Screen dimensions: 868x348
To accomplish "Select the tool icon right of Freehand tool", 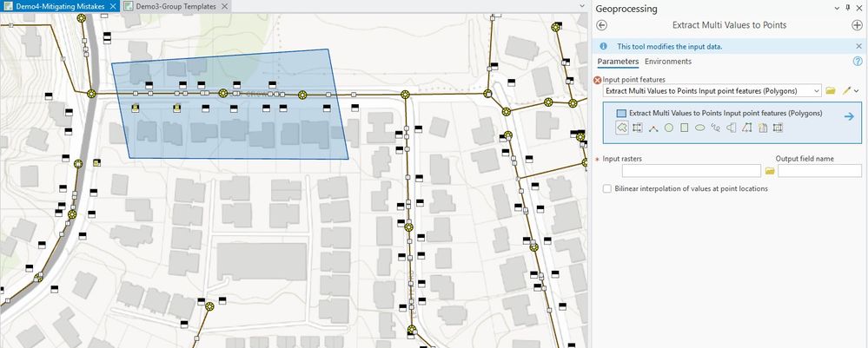I will [732, 128].
